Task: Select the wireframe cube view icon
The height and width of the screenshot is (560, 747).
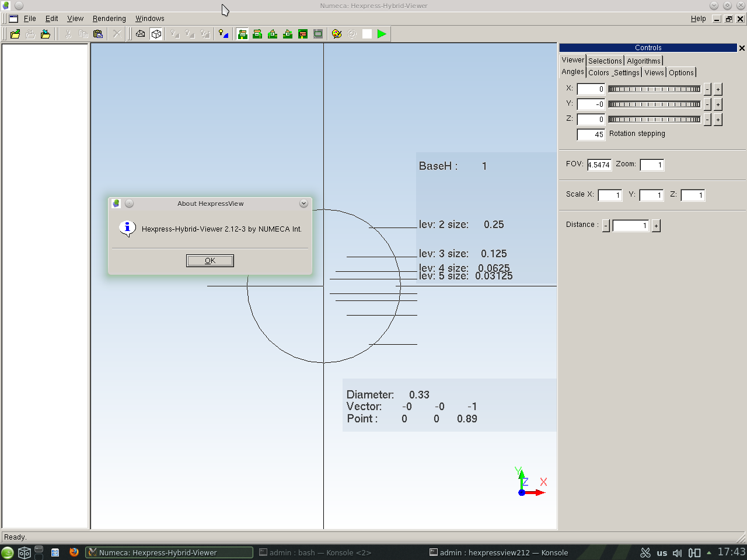Action: 156,34
